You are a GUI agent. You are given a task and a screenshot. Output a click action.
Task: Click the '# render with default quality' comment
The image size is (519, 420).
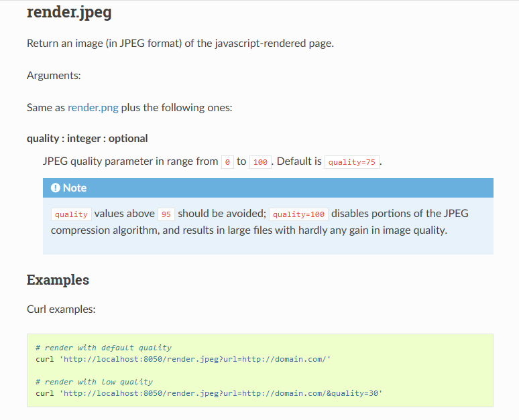point(103,348)
